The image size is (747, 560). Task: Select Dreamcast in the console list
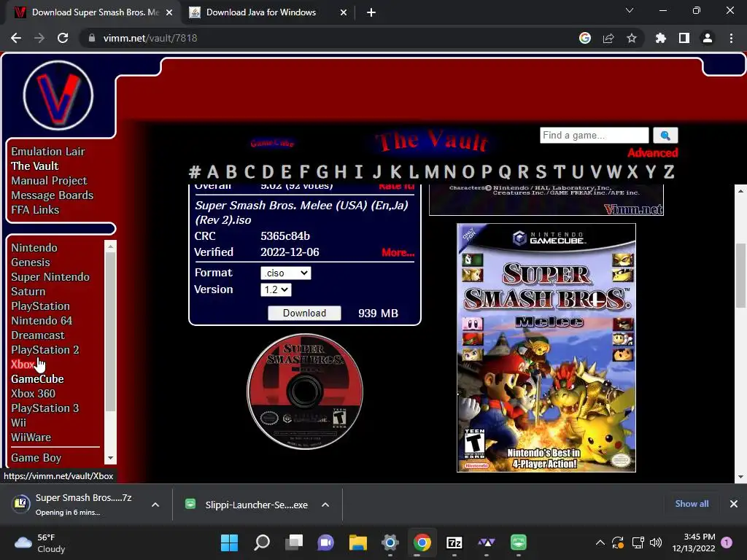(x=38, y=335)
